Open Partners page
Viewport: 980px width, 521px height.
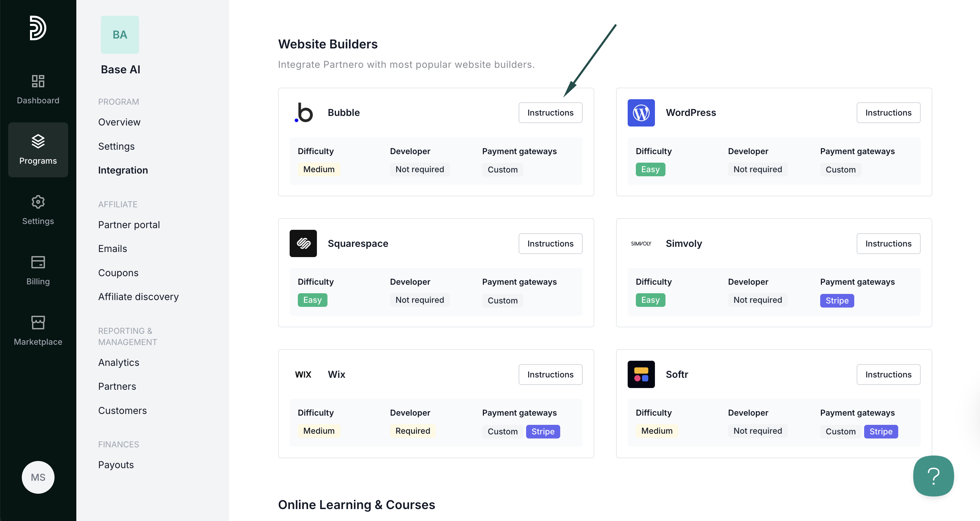coord(117,386)
